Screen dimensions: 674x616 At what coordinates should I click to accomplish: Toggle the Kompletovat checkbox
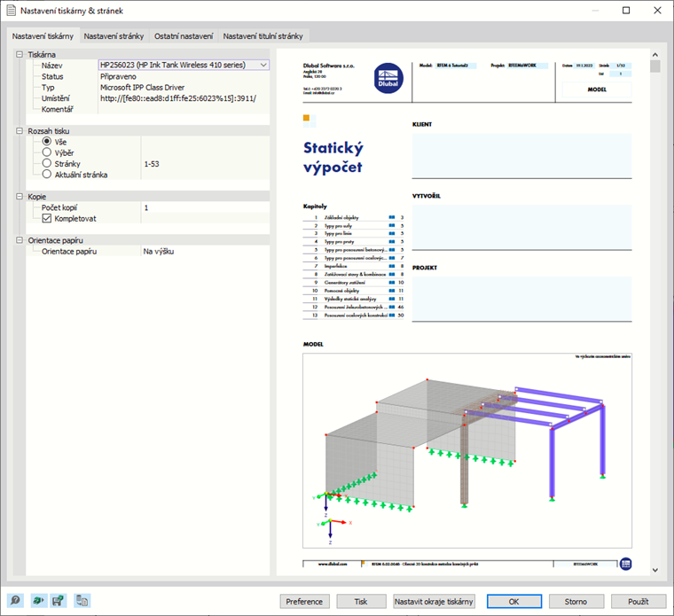(47, 218)
